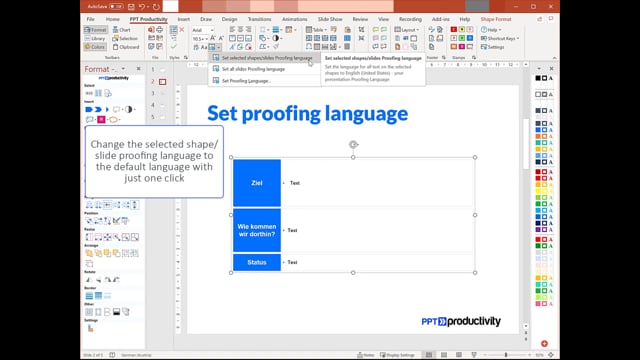Click the red X icon in Styles group

pos(182,30)
